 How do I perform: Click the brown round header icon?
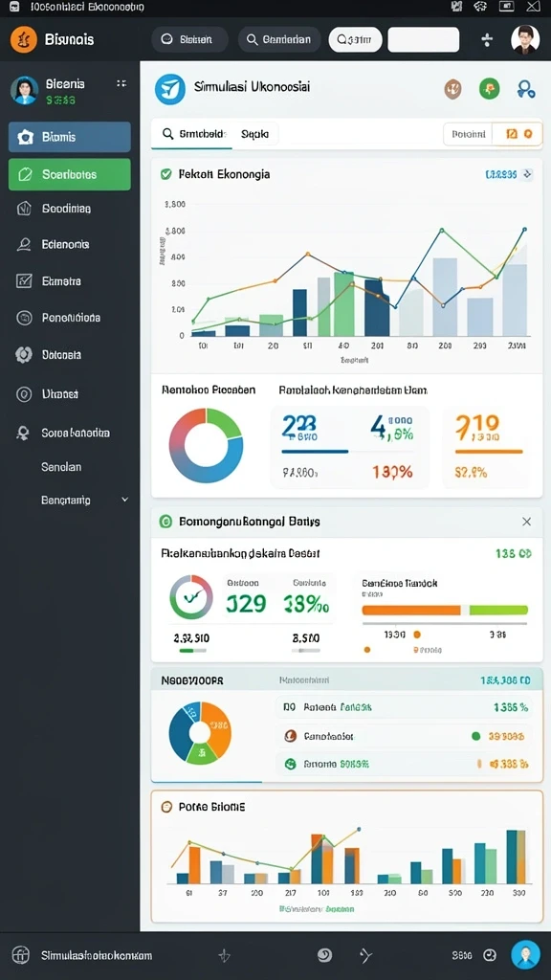tap(452, 89)
